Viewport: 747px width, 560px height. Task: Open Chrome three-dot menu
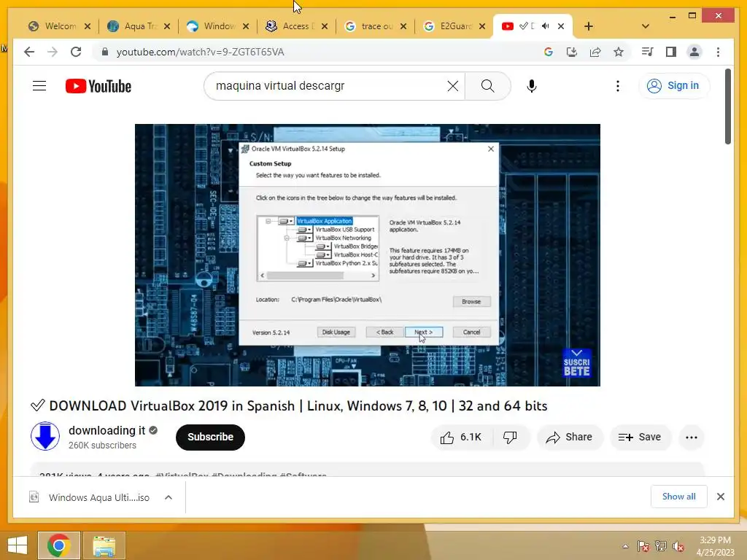point(718,52)
